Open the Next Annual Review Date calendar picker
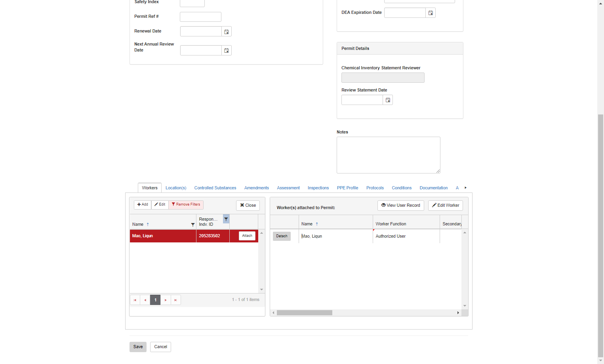Image resolution: width=604 pixels, height=364 pixels. pos(227,51)
